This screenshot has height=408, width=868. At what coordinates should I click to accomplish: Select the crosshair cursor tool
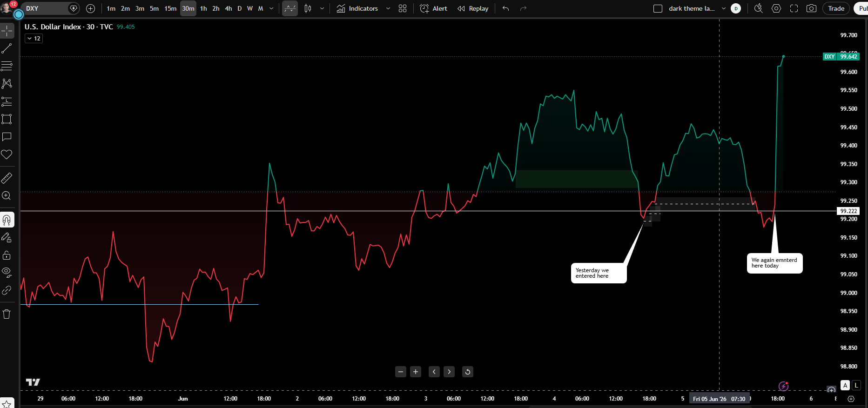click(x=7, y=31)
